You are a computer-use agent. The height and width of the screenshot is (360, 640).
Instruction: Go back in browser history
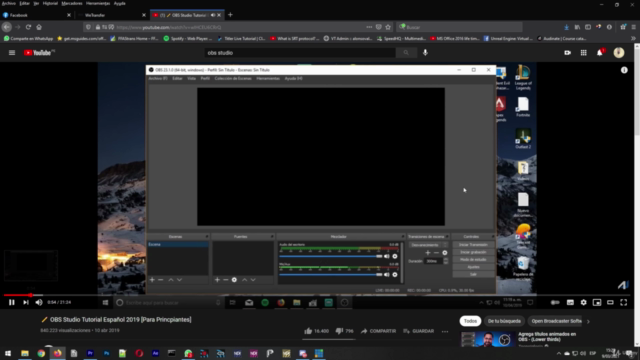pyautogui.click(x=7, y=27)
